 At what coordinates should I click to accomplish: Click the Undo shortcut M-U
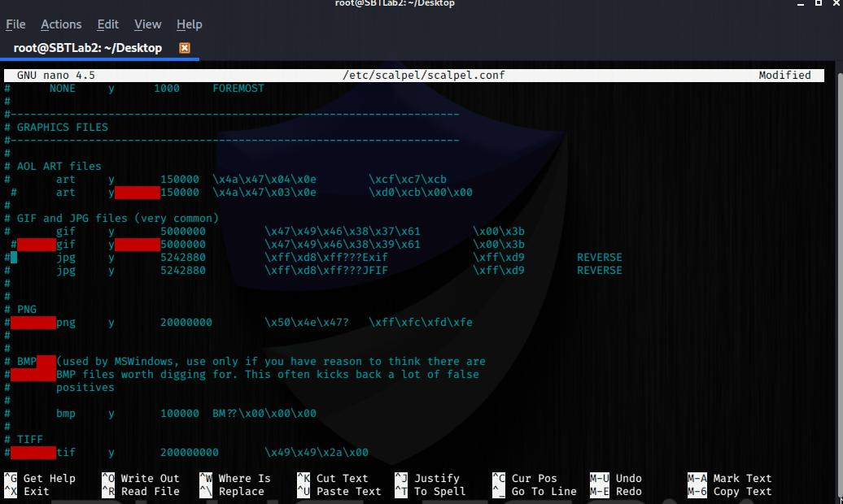point(616,478)
